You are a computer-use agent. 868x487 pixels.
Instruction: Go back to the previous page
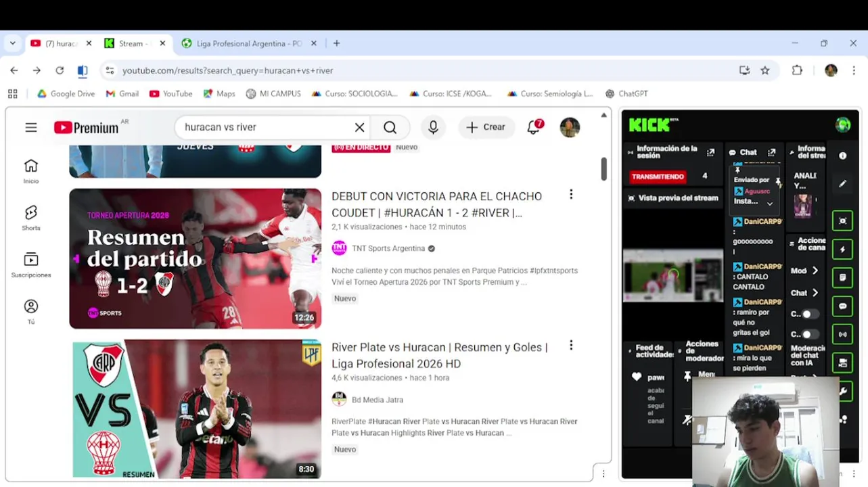[x=14, y=70]
